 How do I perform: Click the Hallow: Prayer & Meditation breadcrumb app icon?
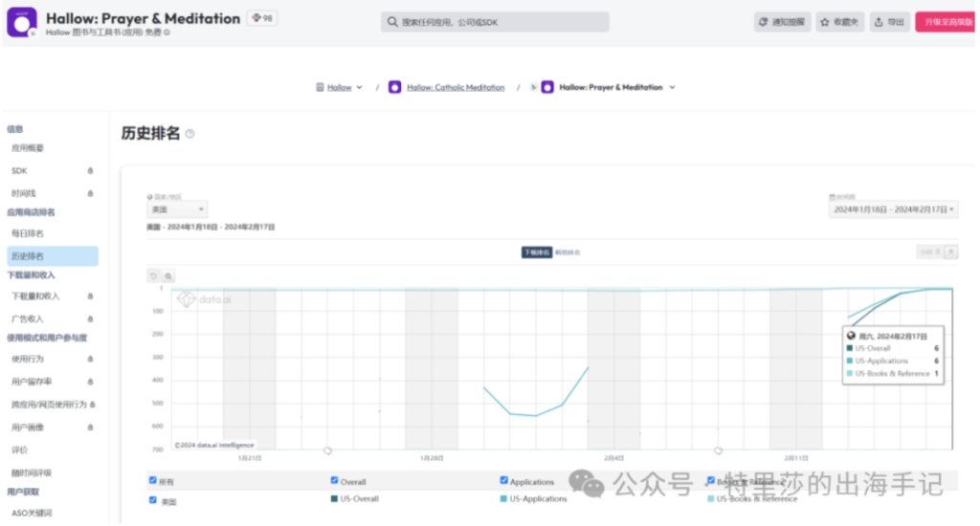(547, 87)
